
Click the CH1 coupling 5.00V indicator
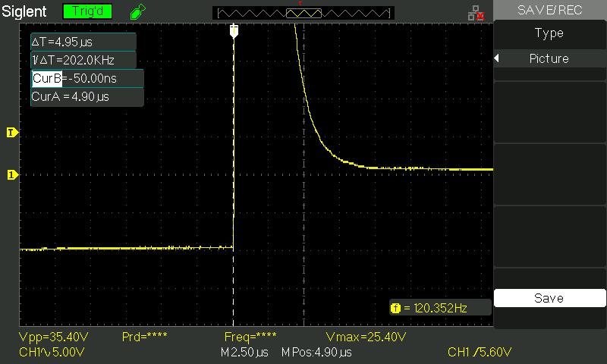52,353
